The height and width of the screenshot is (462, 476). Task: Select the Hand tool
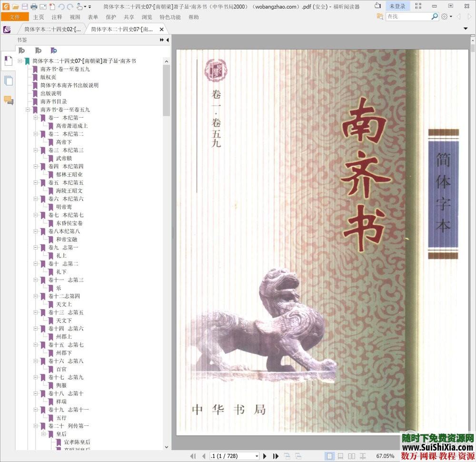pyautogui.click(x=79, y=6)
